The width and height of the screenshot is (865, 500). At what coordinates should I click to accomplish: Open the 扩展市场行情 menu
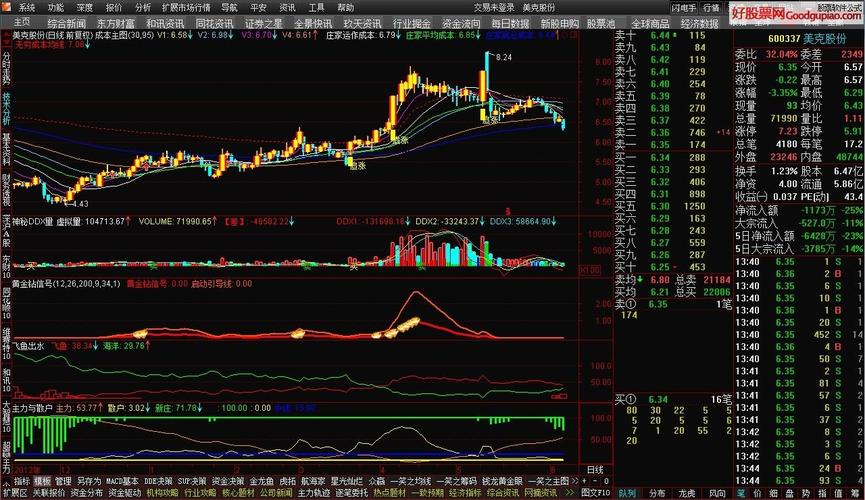(186, 7)
